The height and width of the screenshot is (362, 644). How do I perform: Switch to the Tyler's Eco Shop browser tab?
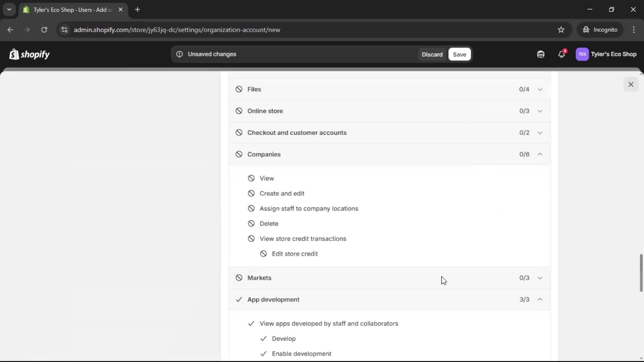pos(67,10)
